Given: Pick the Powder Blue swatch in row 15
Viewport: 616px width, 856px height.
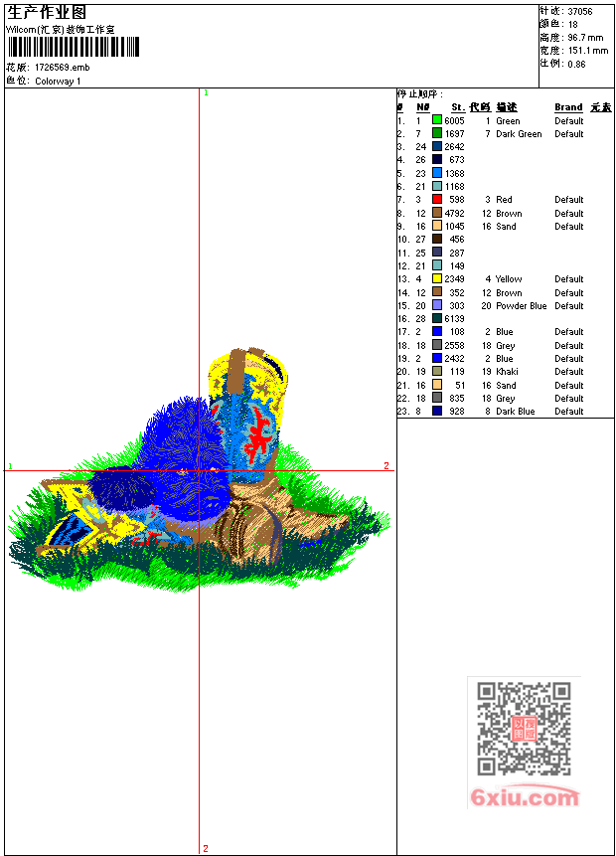Looking at the screenshot, I should pyautogui.click(x=437, y=306).
